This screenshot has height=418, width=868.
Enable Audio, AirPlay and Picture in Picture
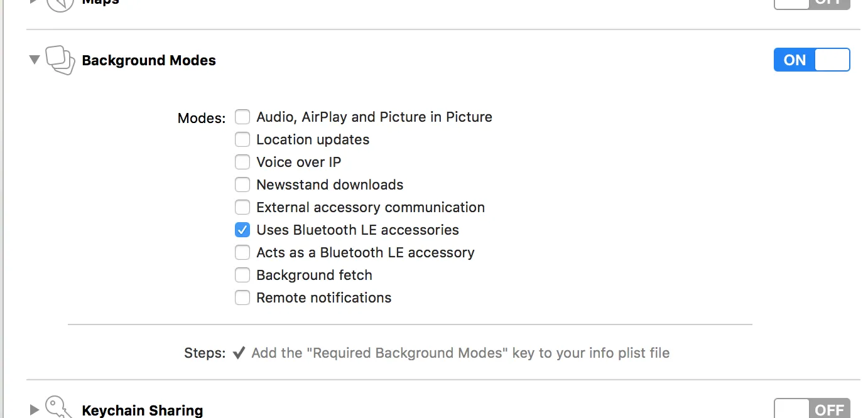click(242, 117)
